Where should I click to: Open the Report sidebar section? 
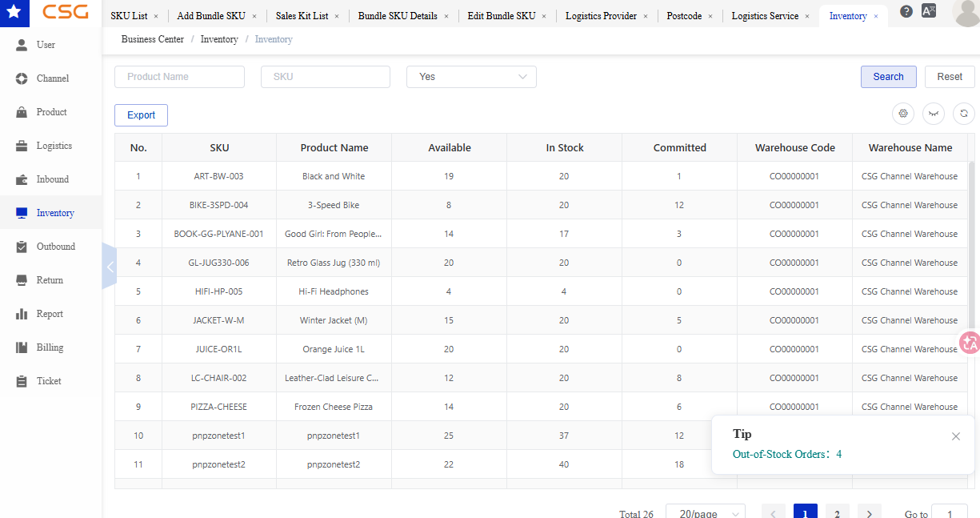click(x=50, y=314)
